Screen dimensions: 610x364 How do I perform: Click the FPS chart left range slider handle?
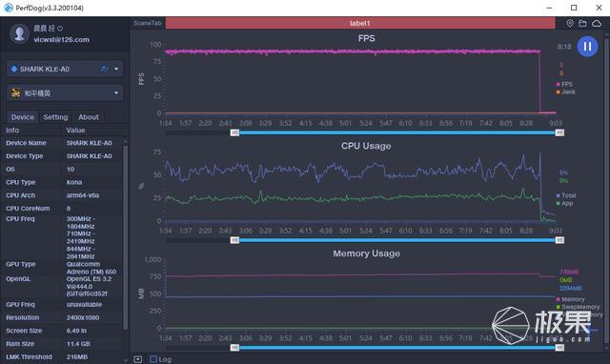[x=234, y=132]
